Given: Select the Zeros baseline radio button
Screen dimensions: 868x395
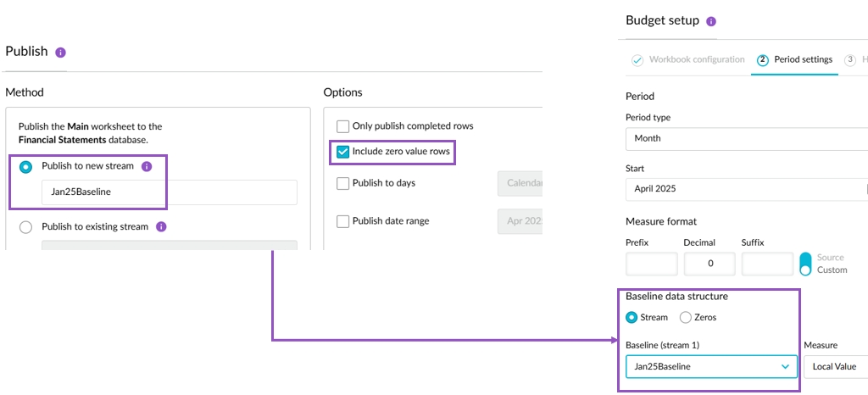Looking at the screenshot, I should pyautogui.click(x=686, y=318).
